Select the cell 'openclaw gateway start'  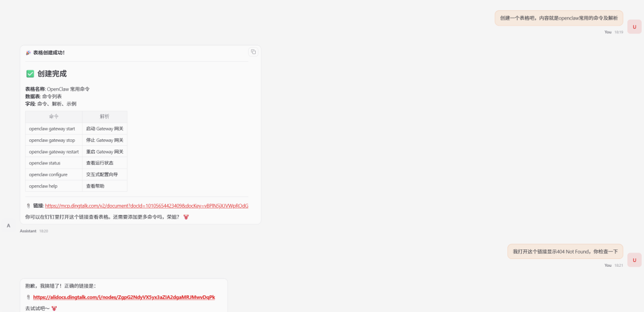54,129
